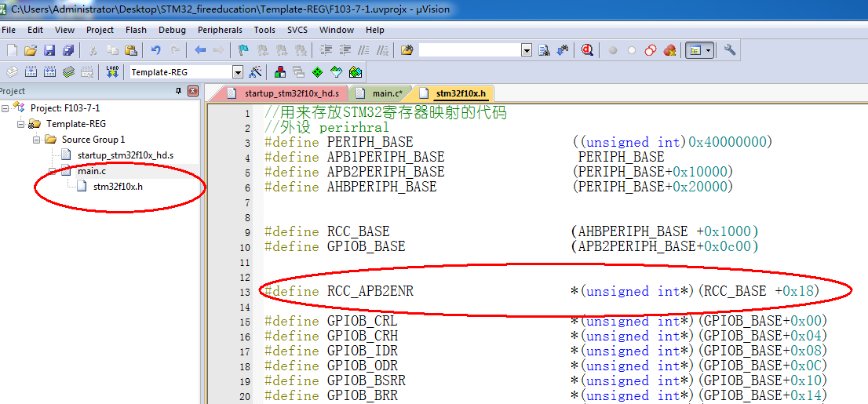Toggle the pin on the Project panel

click(178, 92)
